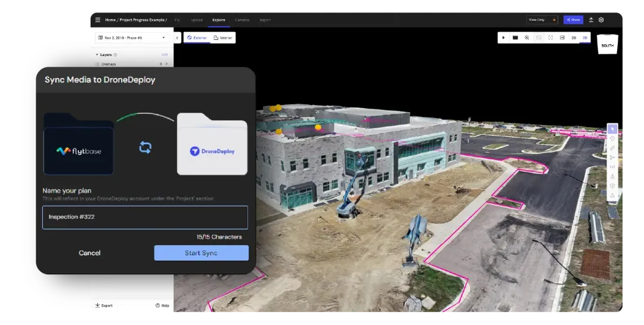The image size is (644, 325).
Task: Click the magnifier inspect icon in view toolbar
Action: coord(527,38)
